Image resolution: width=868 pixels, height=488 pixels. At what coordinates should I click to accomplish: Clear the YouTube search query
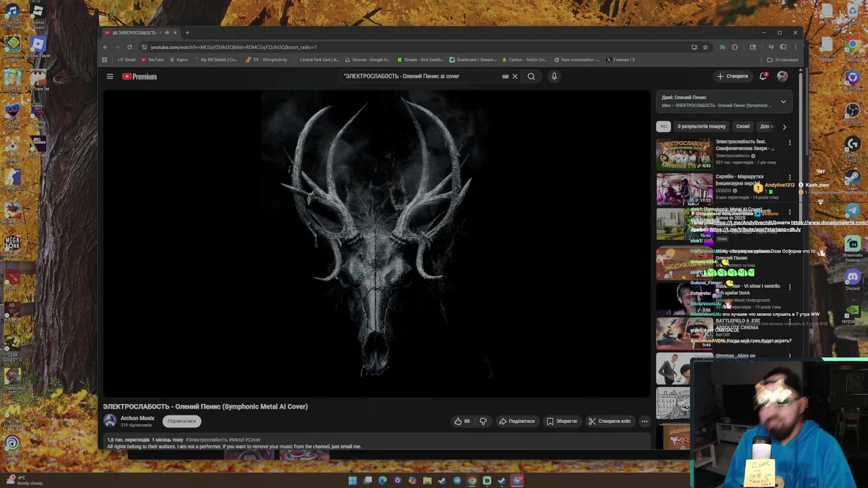(x=515, y=77)
